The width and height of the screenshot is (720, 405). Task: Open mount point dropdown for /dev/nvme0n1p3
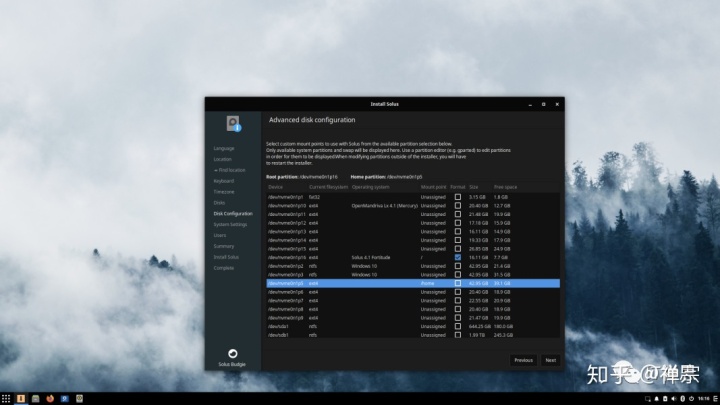(433, 275)
